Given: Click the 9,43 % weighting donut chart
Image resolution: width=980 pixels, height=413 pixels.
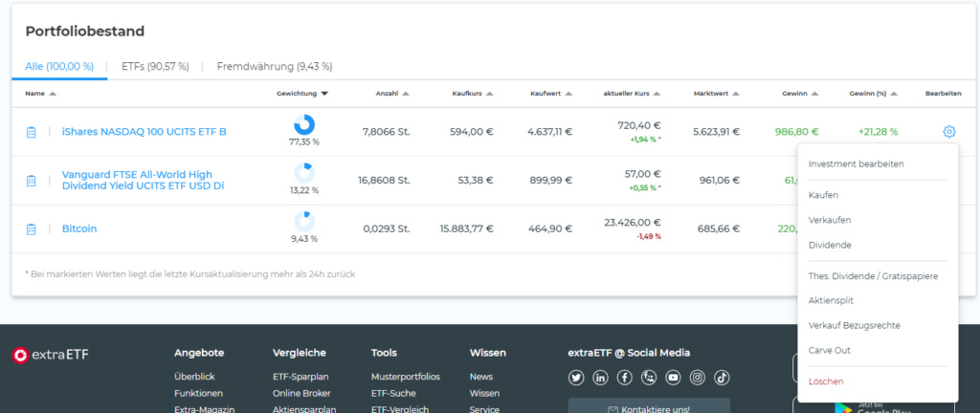Looking at the screenshot, I should pos(304,222).
